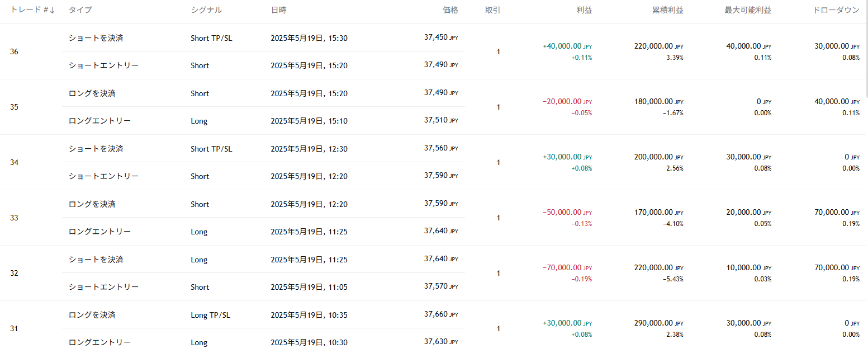The image size is (868, 353).
Task: Click the 290,000.00 JPY cumulative profit
Action: pos(659,323)
